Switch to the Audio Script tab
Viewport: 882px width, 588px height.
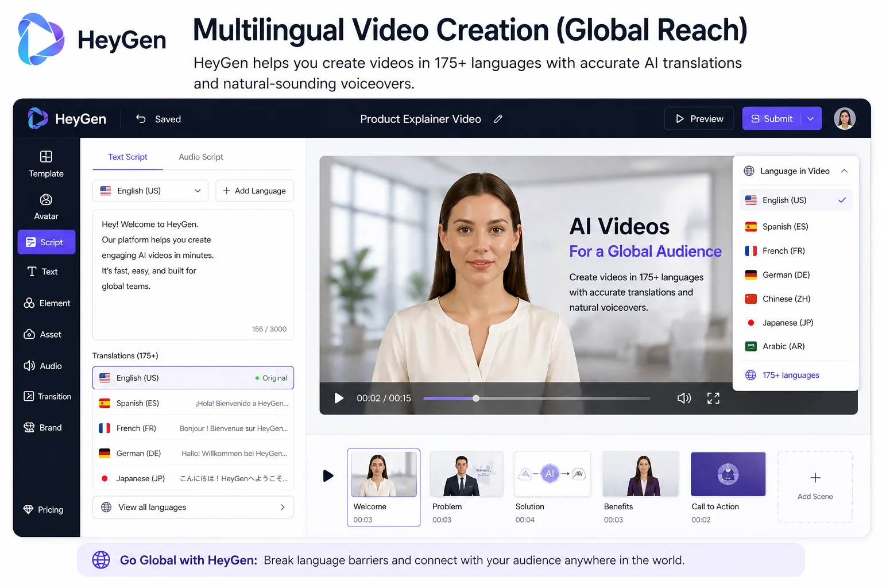[201, 157]
